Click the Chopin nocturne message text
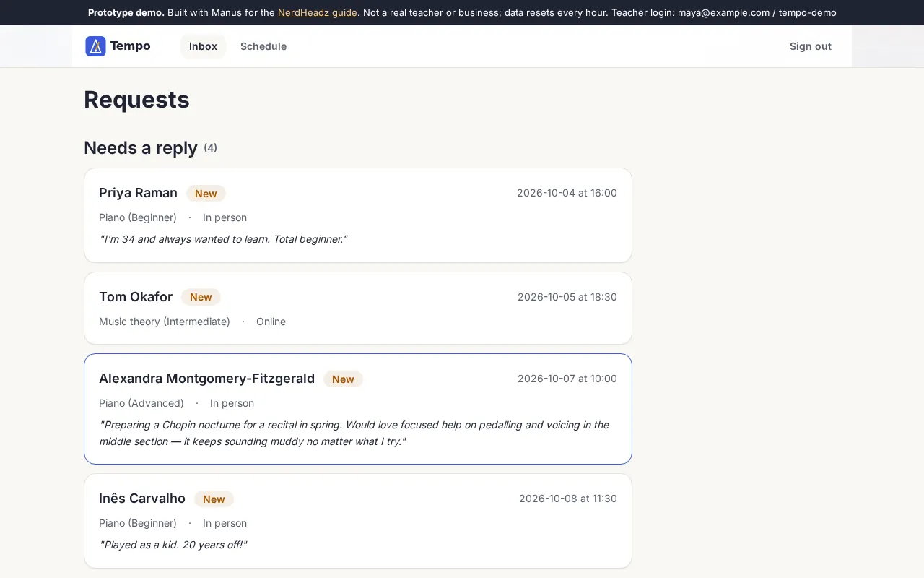 pyautogui.click(x=354, y=433)
